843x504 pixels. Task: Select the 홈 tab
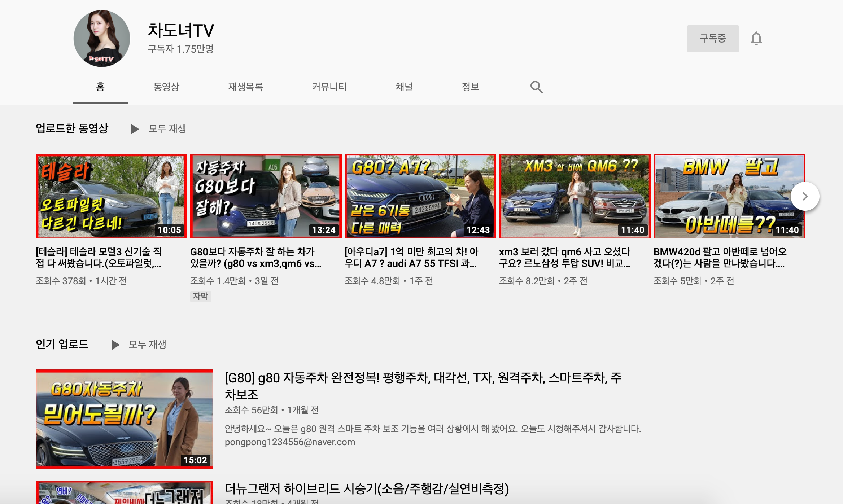tap(100, 87)
